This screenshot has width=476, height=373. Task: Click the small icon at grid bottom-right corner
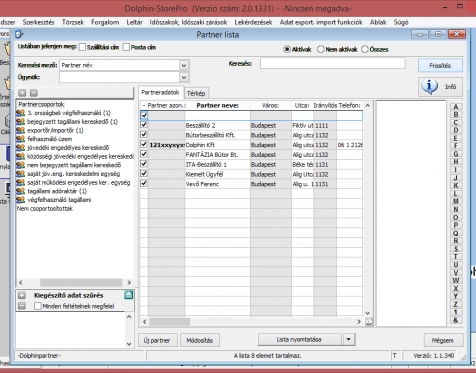[x=369, y=322]
